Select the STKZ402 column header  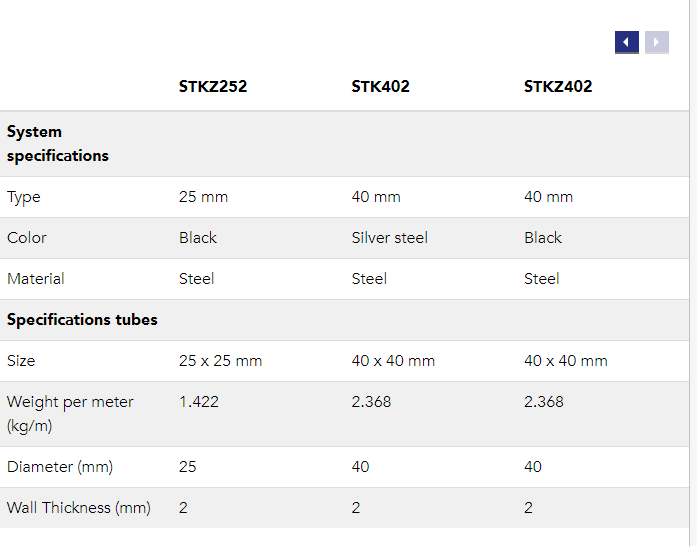tap(558, 86)
